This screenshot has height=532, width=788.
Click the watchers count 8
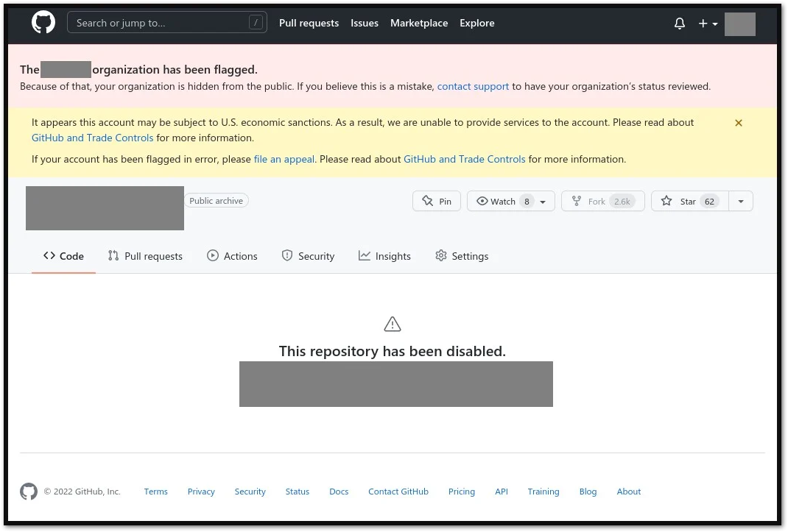(526, 202)
